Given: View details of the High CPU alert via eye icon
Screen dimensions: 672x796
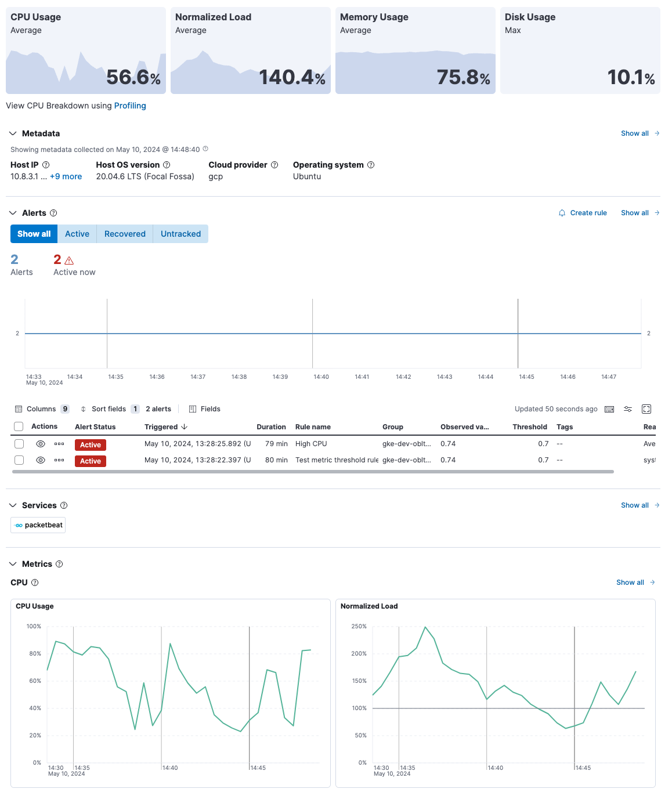Looking at the screenshot, I should coord(40,444).
